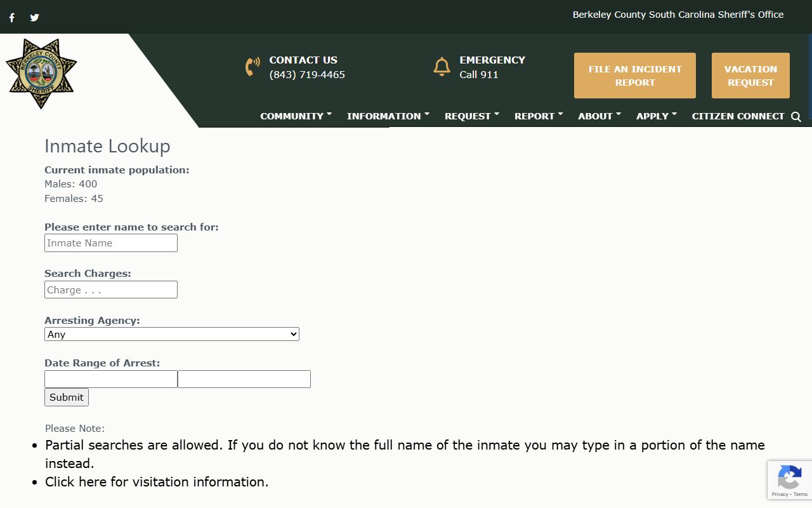Click the Berkeley County Sheriff star badge logo

(41, 74)
